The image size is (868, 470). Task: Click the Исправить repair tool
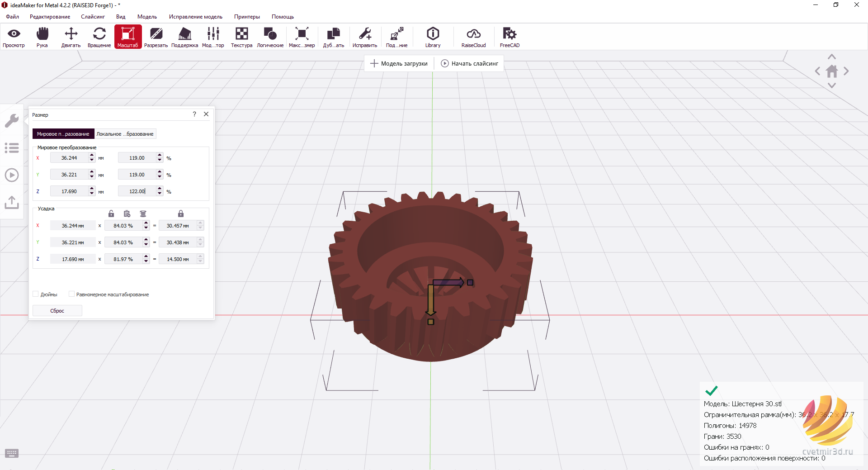[365, 37]
